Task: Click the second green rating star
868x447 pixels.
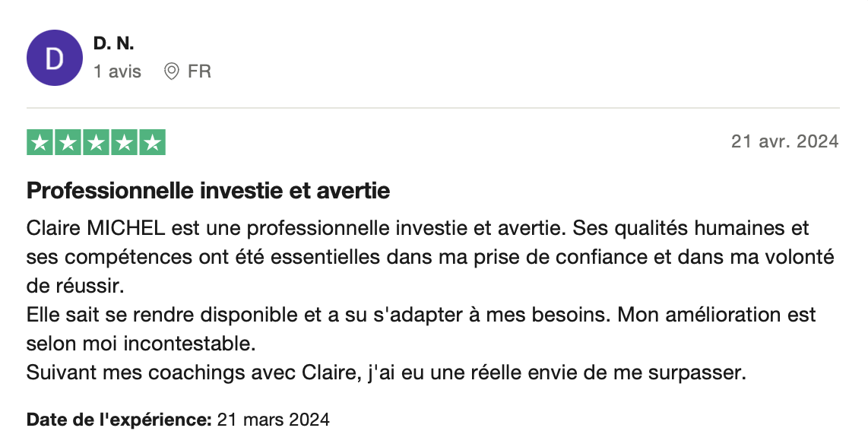Action: [68, 143]
